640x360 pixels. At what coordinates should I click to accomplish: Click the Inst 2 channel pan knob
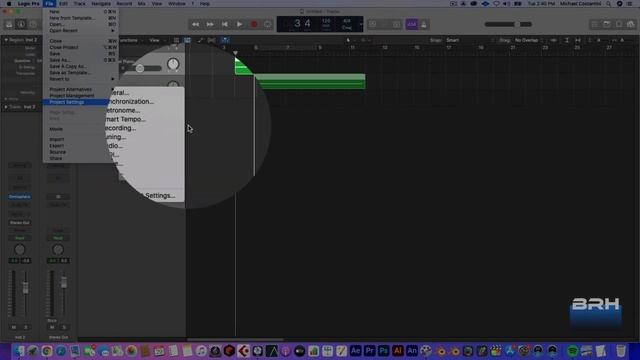coord(20,249)
